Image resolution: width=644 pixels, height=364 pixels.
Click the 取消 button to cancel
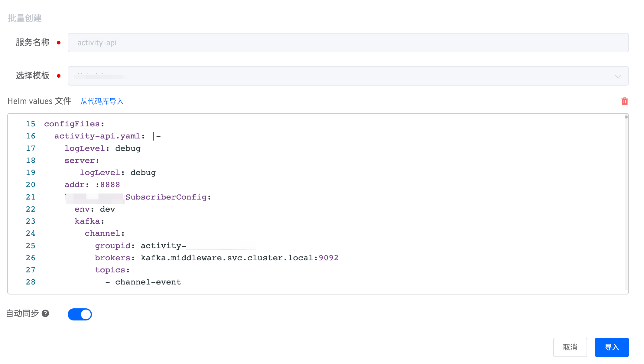tap(570, 347)
